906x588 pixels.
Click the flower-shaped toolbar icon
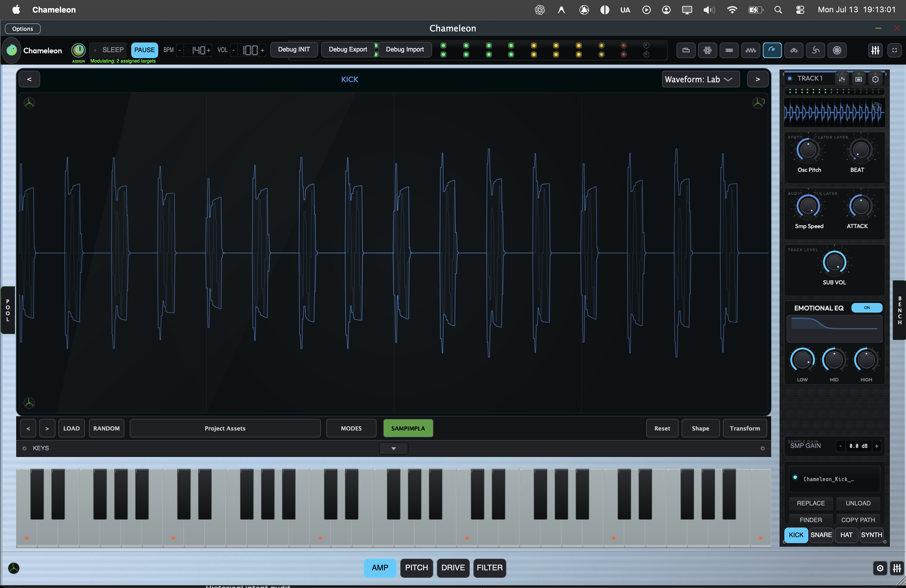pyautogui.click(x=708, y=50)
